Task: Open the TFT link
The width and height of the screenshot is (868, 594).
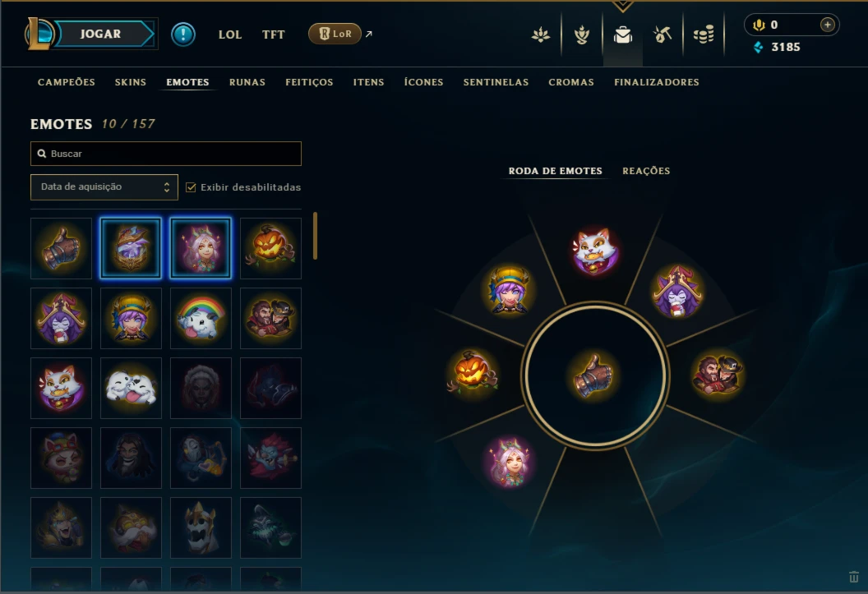Action: [274, 35]
